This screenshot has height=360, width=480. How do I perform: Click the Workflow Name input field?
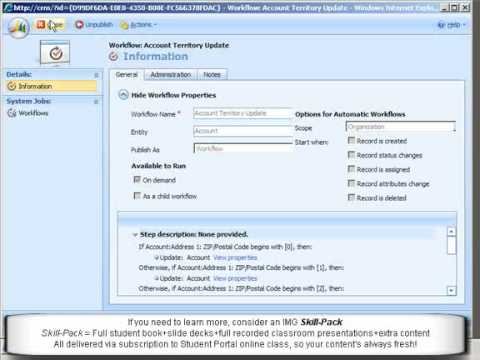point(243,113)
